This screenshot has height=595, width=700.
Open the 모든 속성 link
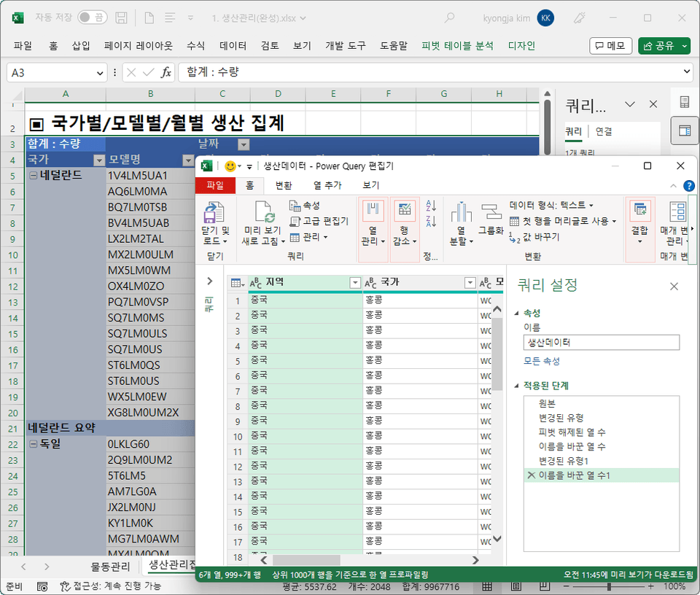[542, 361]
